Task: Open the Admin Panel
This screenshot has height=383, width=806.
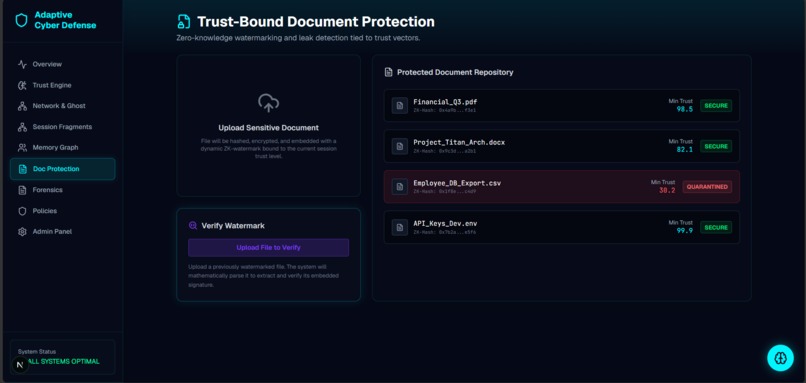Action: coord(63,232)
